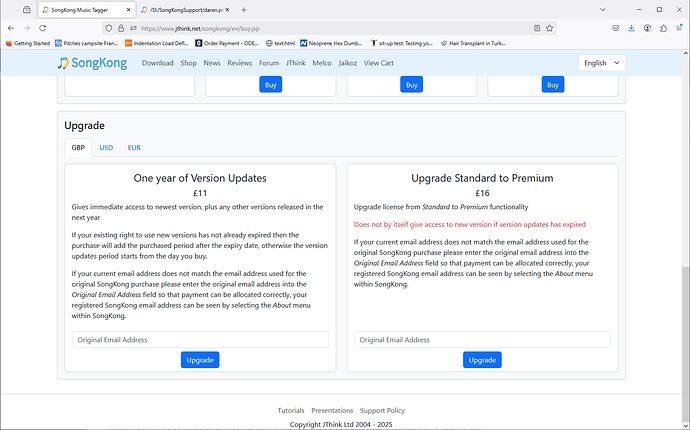Select the USD currency tab
The height and width of the screenshot is (430, 690).
[x=106, y=147]
